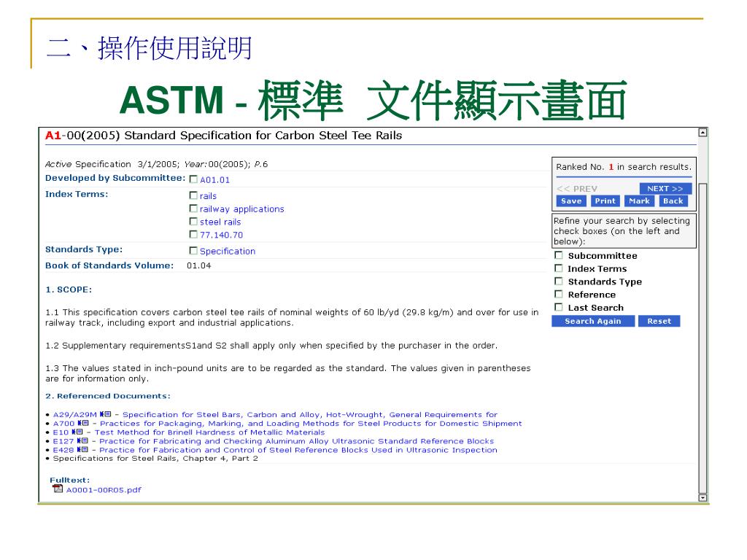The height and width of the screenshot is (560, 747).
Task: Click the document icon next to E10
Action: point(77,432)
